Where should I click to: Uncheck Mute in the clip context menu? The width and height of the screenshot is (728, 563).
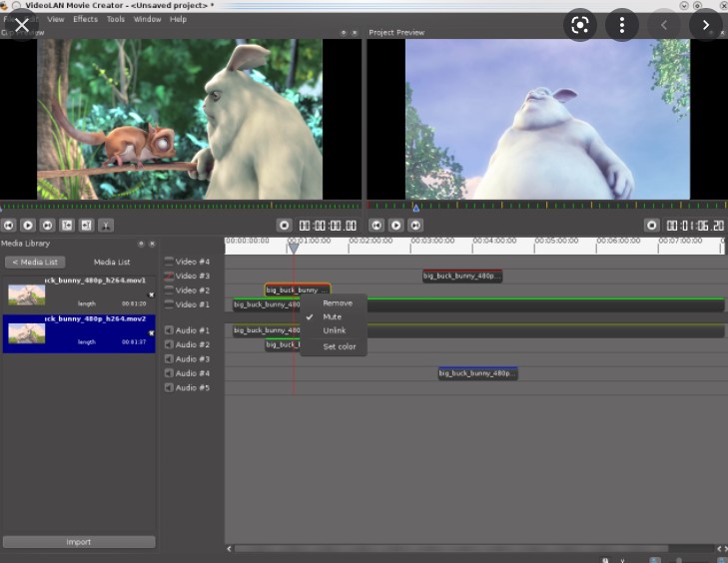[334, 317]
